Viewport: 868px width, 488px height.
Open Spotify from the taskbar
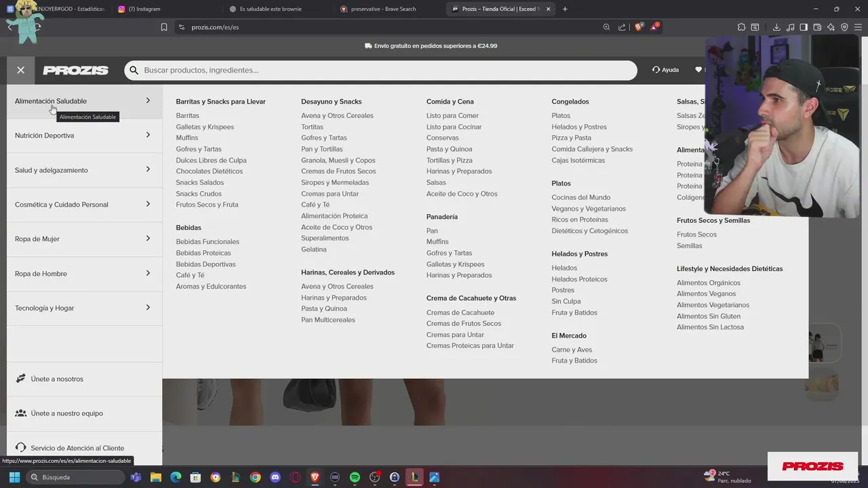pyautogui.click(x=355, y=477)
